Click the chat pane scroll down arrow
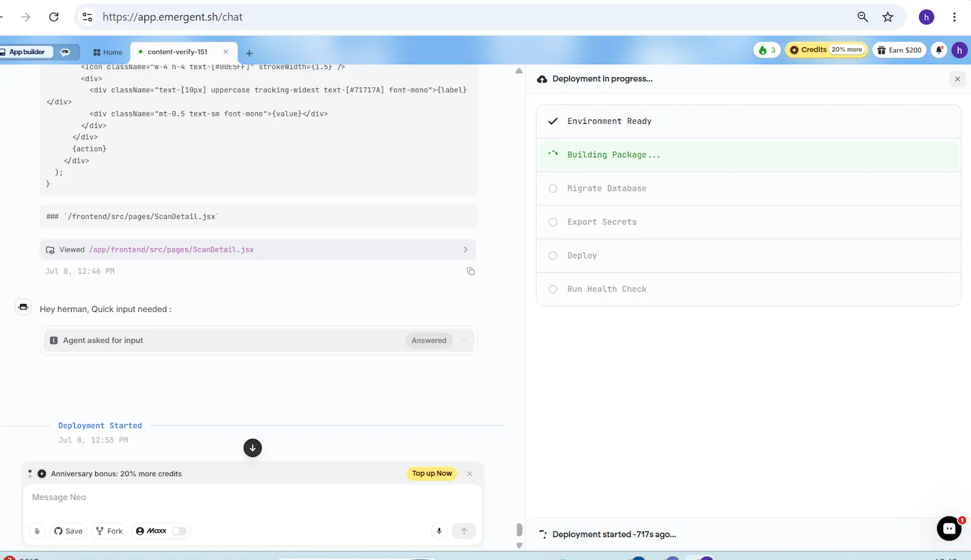 point(519,545)
